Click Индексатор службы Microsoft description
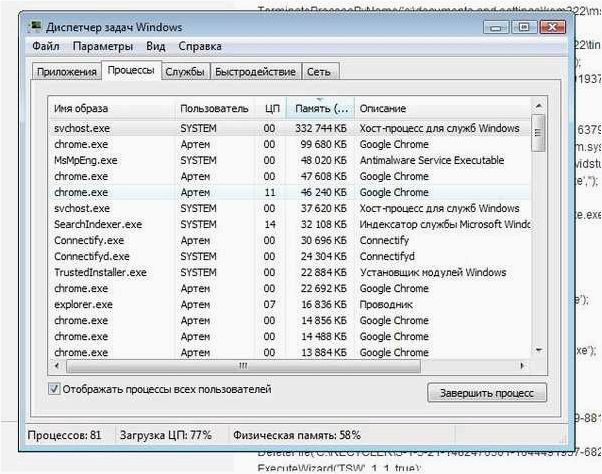The image size is (602, 474). click(445, 225)
